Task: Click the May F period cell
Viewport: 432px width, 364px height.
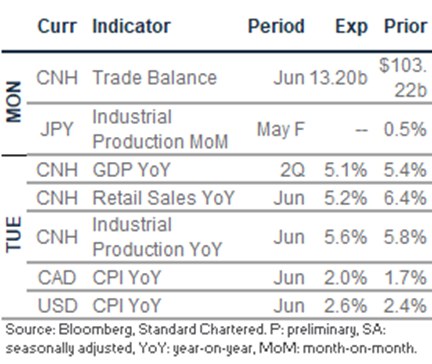Action: coord(281,129)
